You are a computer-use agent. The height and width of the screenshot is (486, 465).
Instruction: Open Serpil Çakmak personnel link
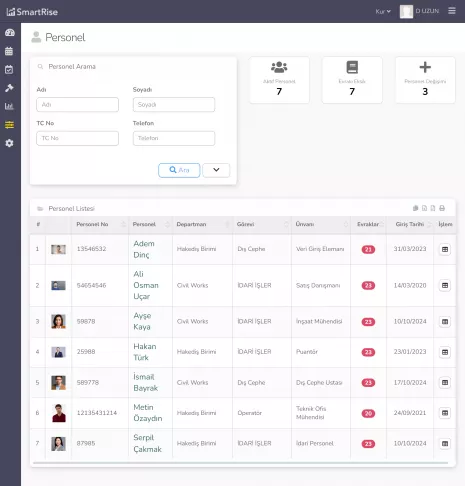[147, 443]
